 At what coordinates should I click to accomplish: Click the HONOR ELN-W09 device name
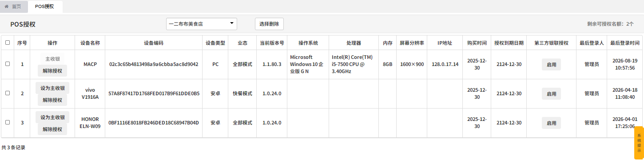coord(90,123)
